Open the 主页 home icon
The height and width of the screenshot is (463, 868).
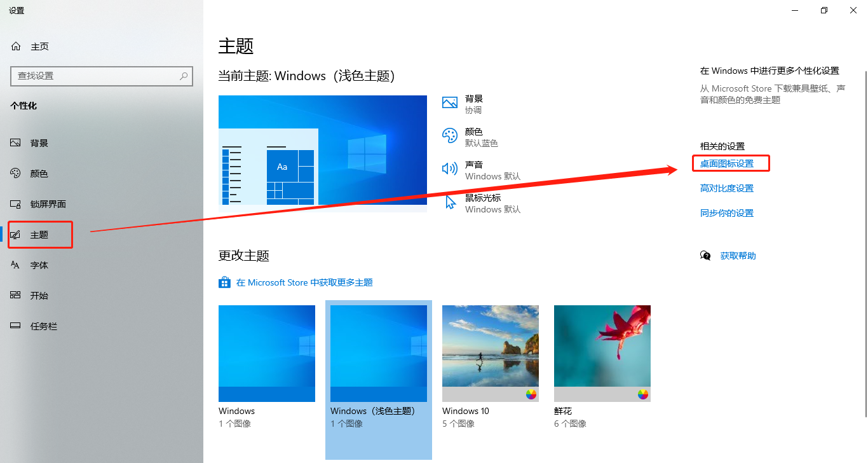coord(16,46)
